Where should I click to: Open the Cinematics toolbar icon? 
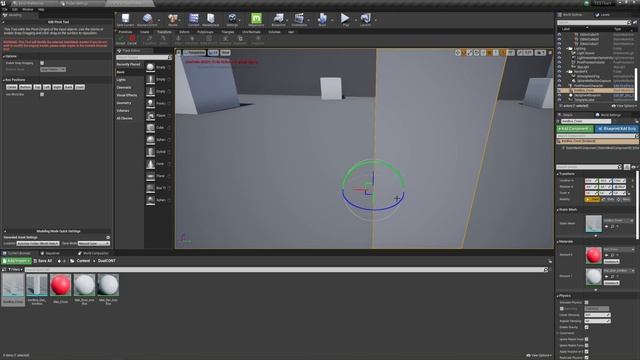click(299, 19)
